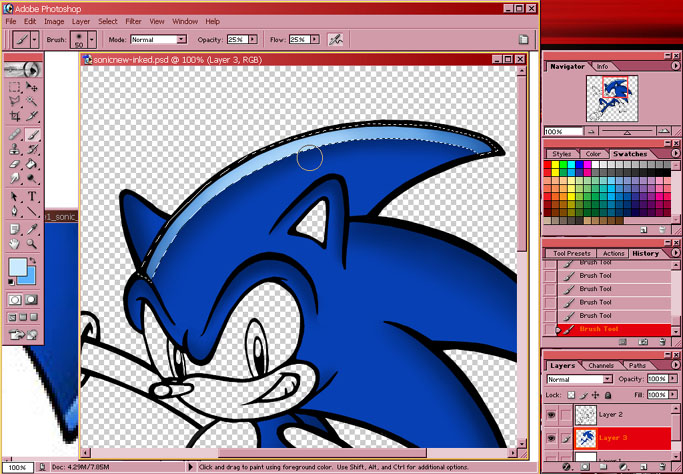Swap foreground and background colors
Screen dimensions: 683x474
[32, 260]
